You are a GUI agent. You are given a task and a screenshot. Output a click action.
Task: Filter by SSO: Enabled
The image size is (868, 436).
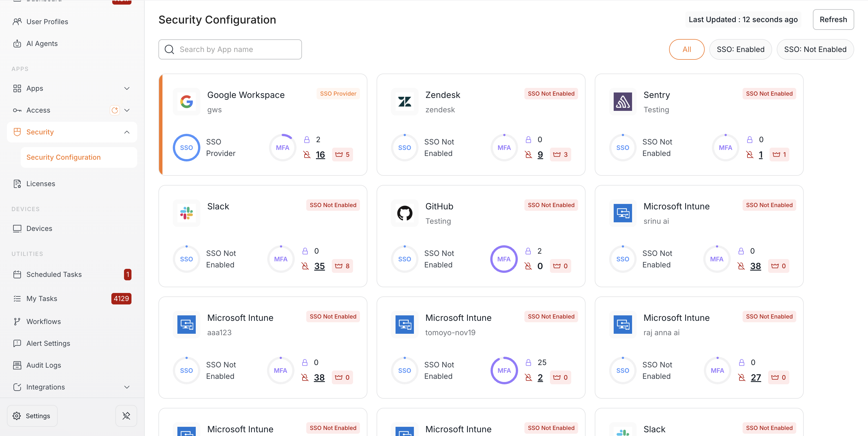click(x=740, y=50)
